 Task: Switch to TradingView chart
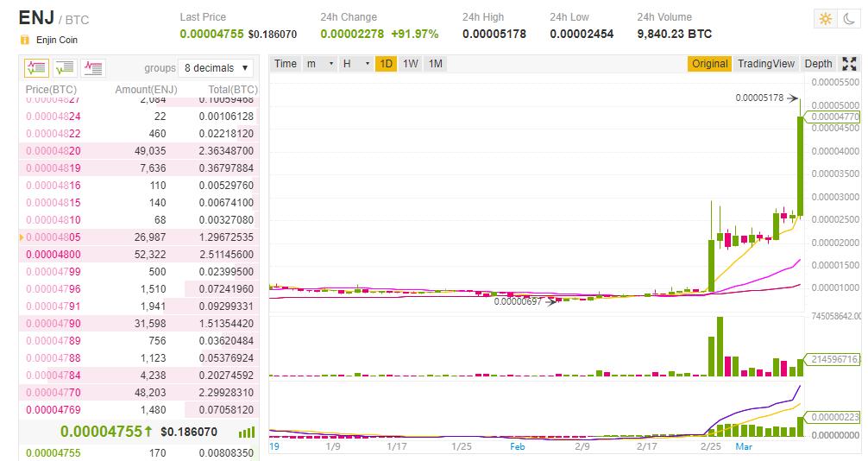click(766, 64)
